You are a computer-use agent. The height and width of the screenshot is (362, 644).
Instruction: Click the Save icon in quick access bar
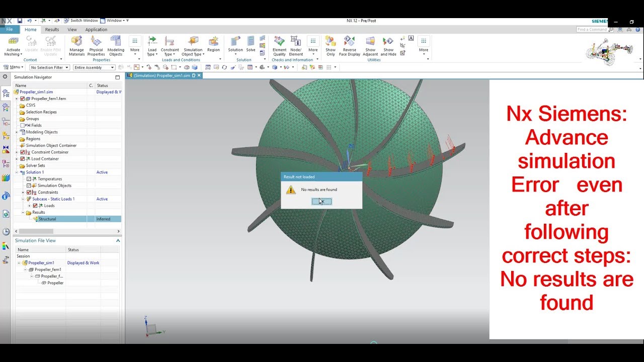click(20, 21)
